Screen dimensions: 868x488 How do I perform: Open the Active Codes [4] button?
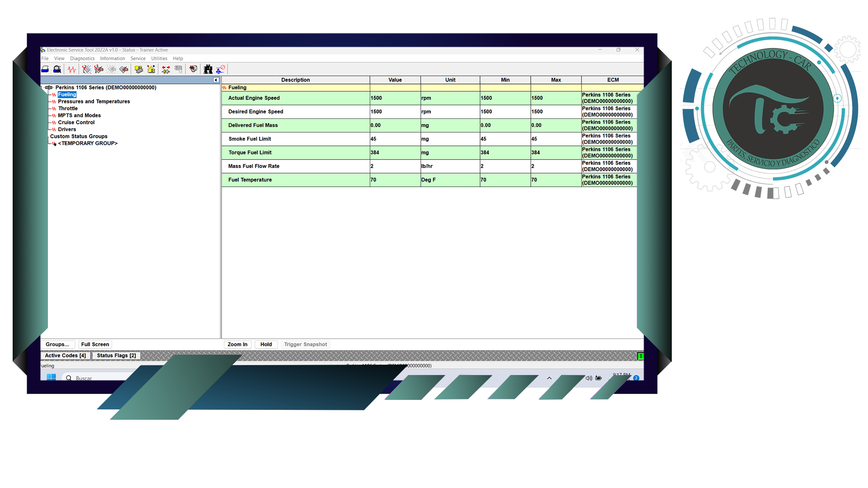tap(66, 356)
